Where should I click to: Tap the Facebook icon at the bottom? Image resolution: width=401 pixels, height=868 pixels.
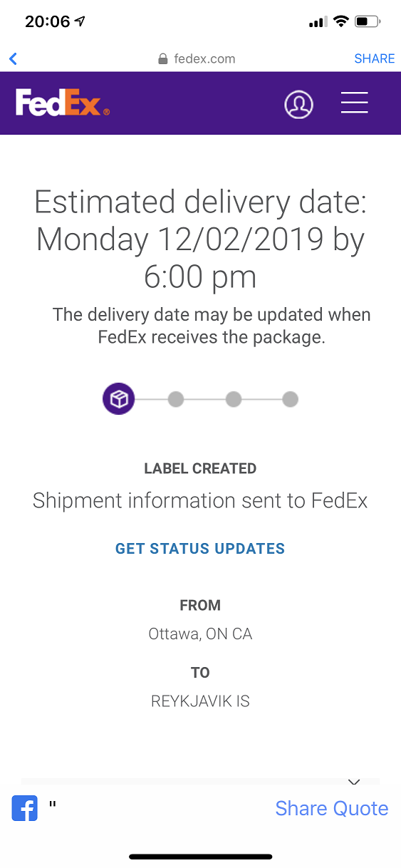click(x=24, y=809)
